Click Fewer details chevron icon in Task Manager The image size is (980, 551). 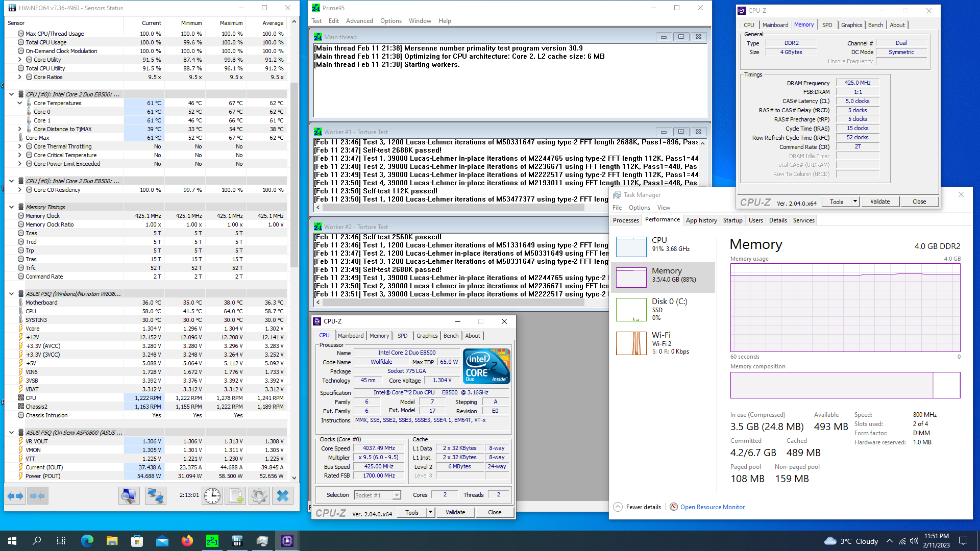618,507
